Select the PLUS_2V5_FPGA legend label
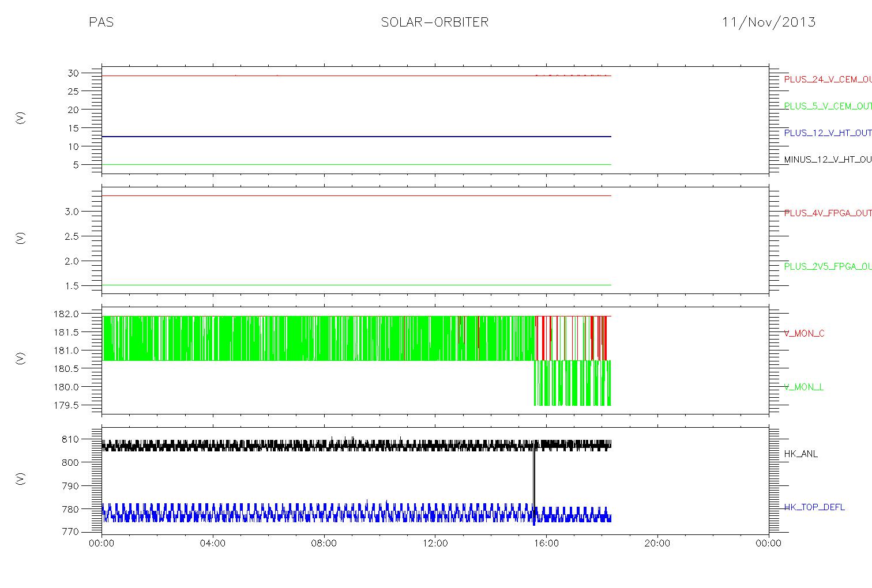The width and height of the screenshot is (872, 588). pyautogui.click(x=828, y=266)
